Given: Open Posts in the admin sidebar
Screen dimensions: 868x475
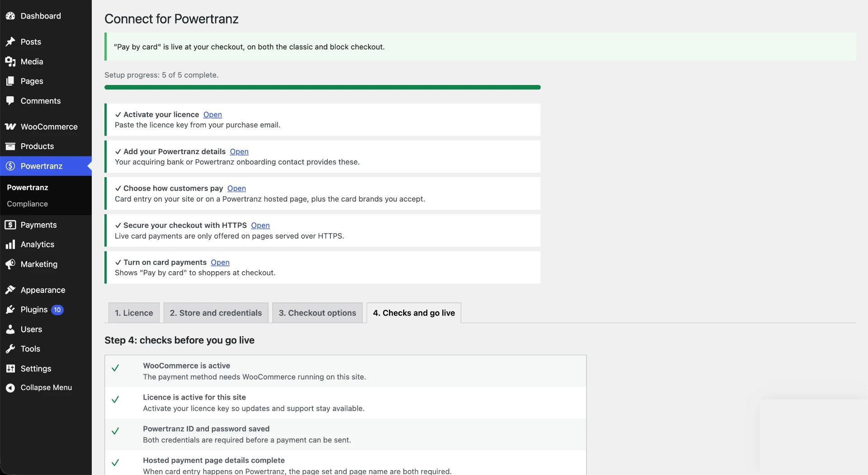Looking at the screenshot, I should pyautogui.click(x=46, y=42).
